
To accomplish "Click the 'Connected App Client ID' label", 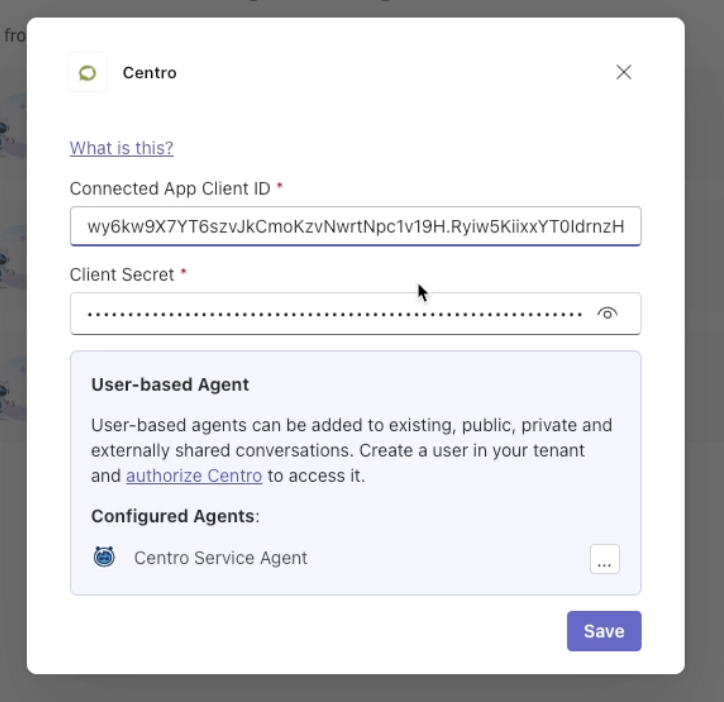I will coord(170,188).
